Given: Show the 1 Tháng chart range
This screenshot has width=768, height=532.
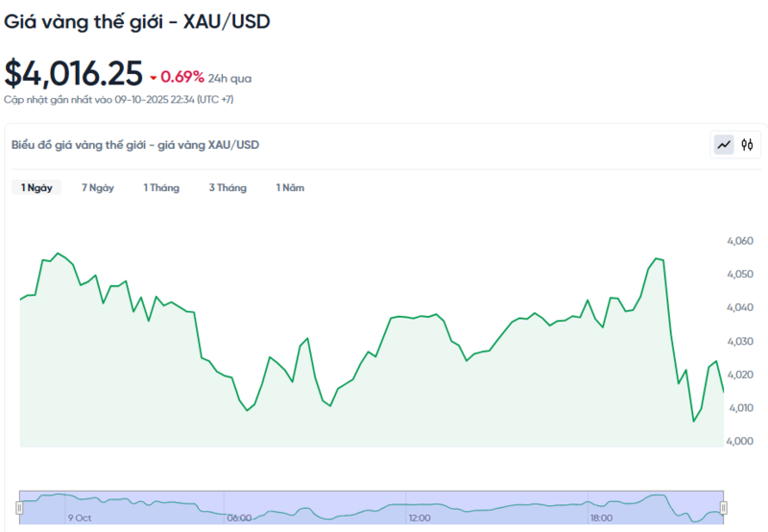Looking at the screenshot, I should point(161,187).
